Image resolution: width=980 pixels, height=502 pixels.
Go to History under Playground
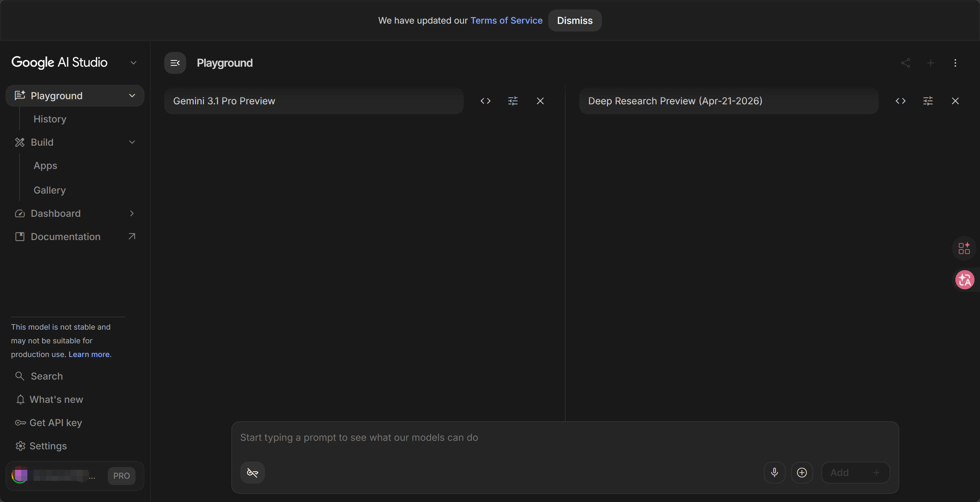[50, 119]
